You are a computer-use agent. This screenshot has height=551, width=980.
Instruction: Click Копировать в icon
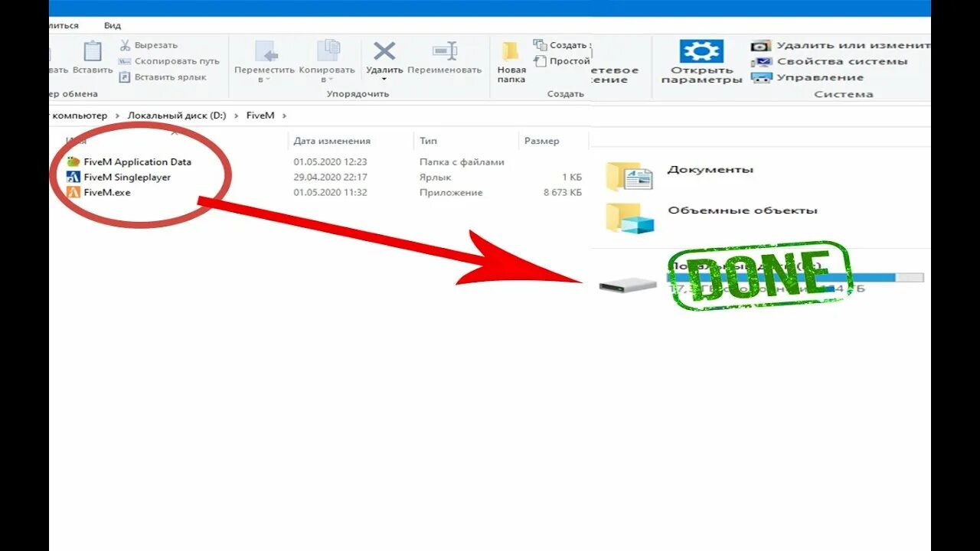328,51
